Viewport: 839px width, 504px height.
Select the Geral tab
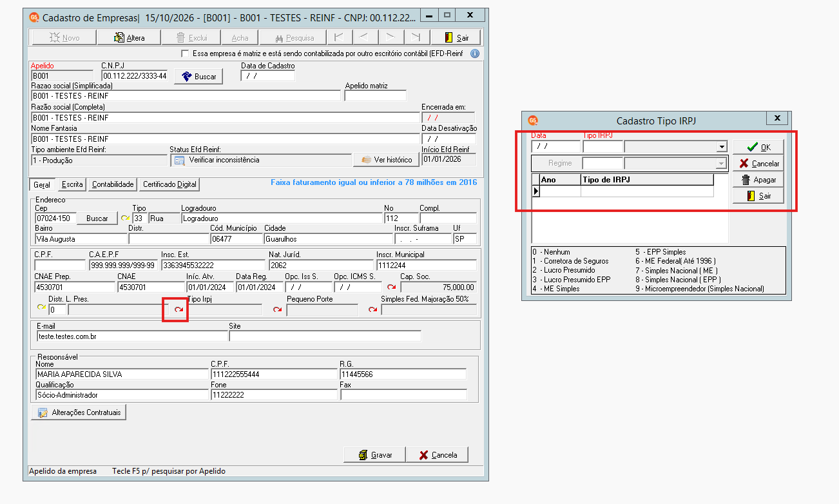(42, 185)
